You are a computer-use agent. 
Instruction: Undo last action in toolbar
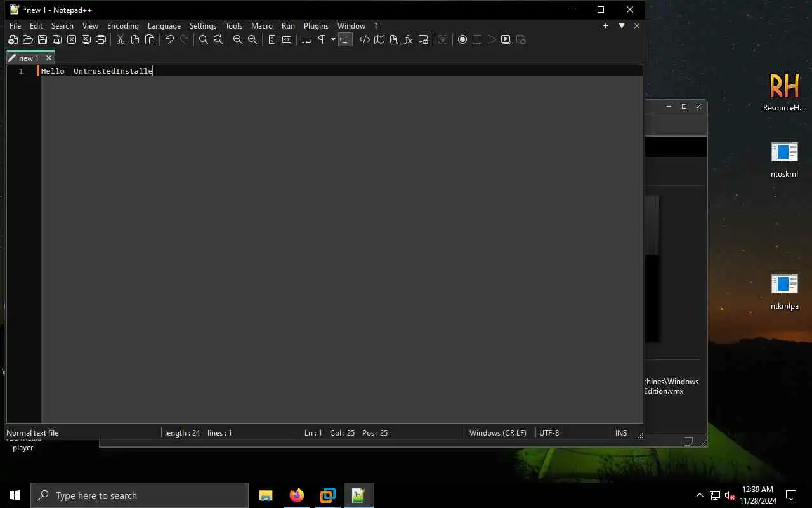[169, 39]
